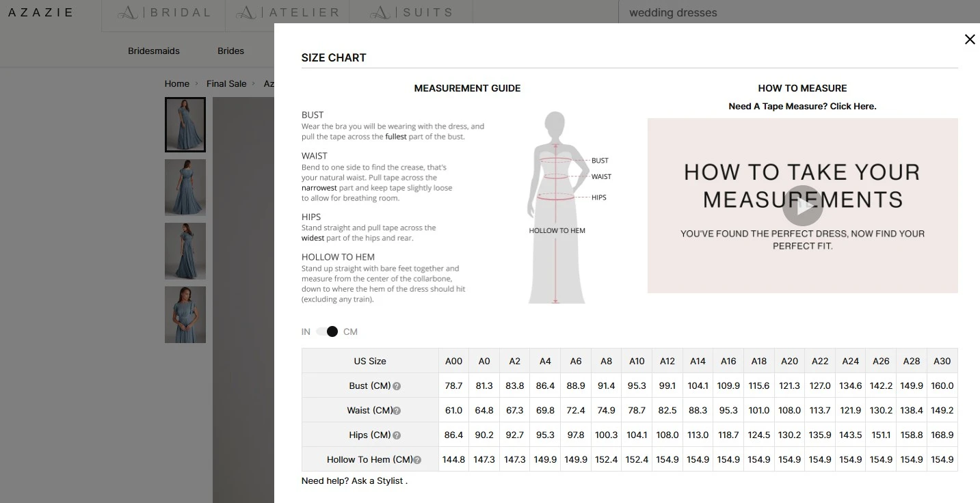980x503 pixels.
Task: Select the first (selected) dress thumbnail
Action: pos(185,124)
